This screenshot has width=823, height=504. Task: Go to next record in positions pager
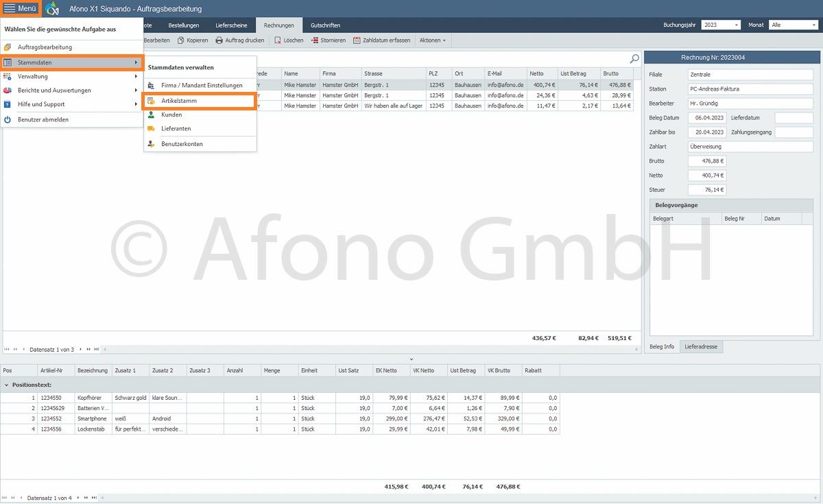pos(77,498)
